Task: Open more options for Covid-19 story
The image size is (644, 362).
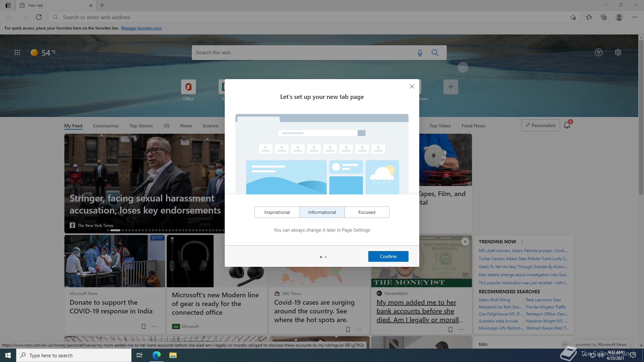Action: (359, 329)
